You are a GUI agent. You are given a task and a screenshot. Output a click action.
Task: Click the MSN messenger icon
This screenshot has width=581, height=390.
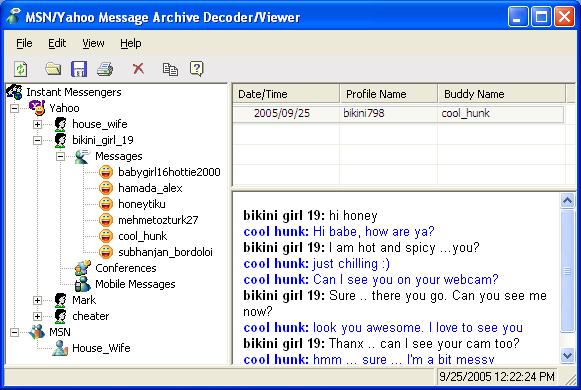tap(37, 332)
